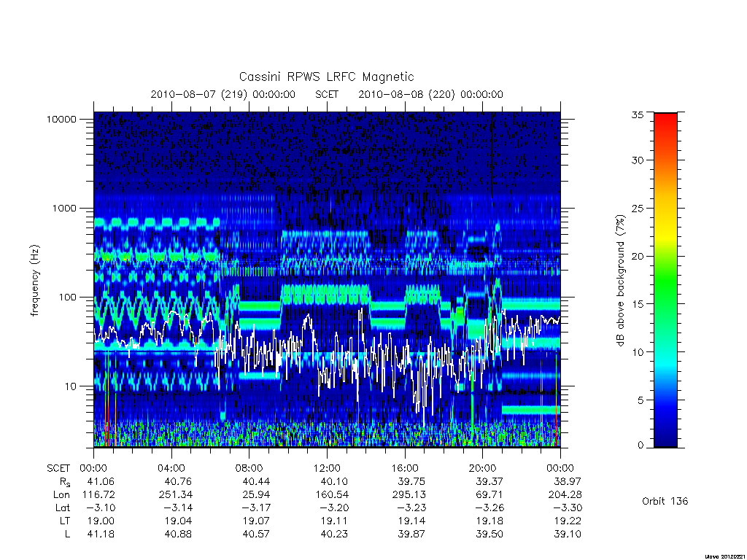Click the "SCET" label between the dates
This screenshot has height=560, width=747.
tap(327, 94)
